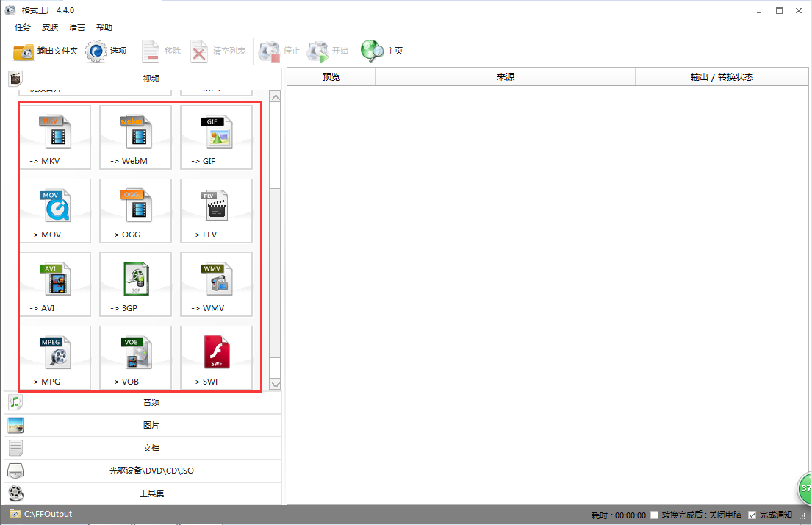Open the 帮助 help menu
The width and height of the screenshot is (812, 525).
104,27
